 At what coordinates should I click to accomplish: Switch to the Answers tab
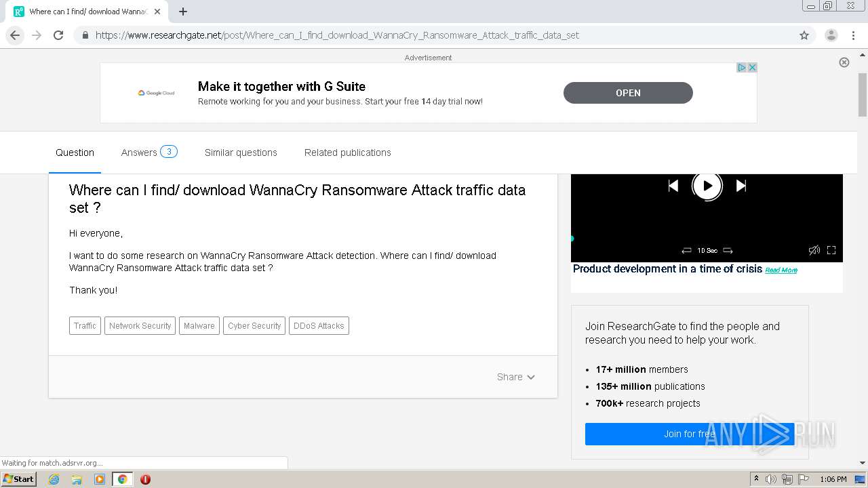149,152
